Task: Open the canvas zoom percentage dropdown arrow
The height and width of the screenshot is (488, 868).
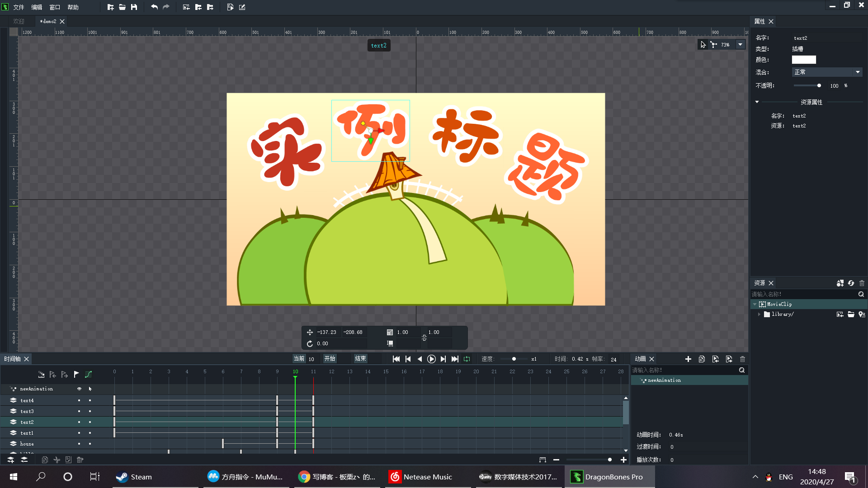Action: click(x=740, y=45)
